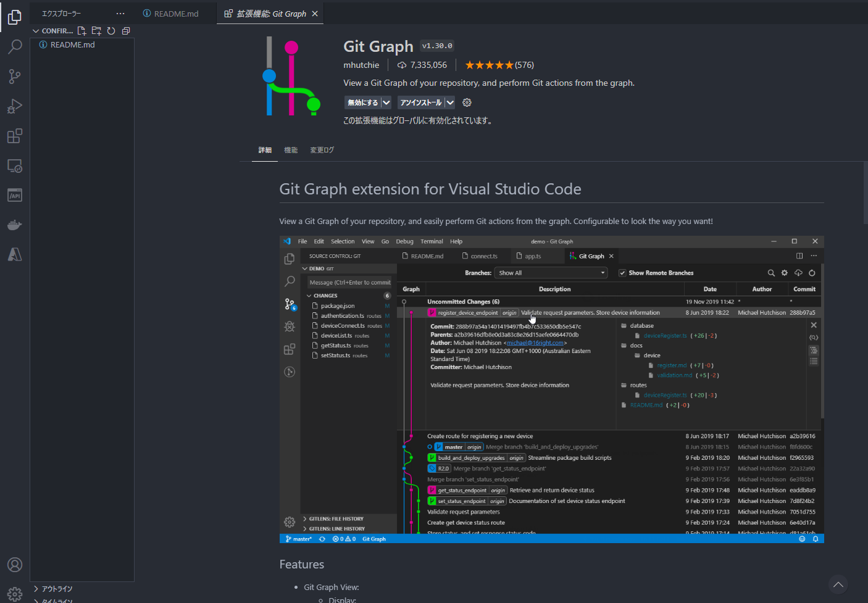Viewport: 868px width, 603px height.
Task: Click the Refresh Explorer icon in the sidebar header
Action: click(111, 30)
